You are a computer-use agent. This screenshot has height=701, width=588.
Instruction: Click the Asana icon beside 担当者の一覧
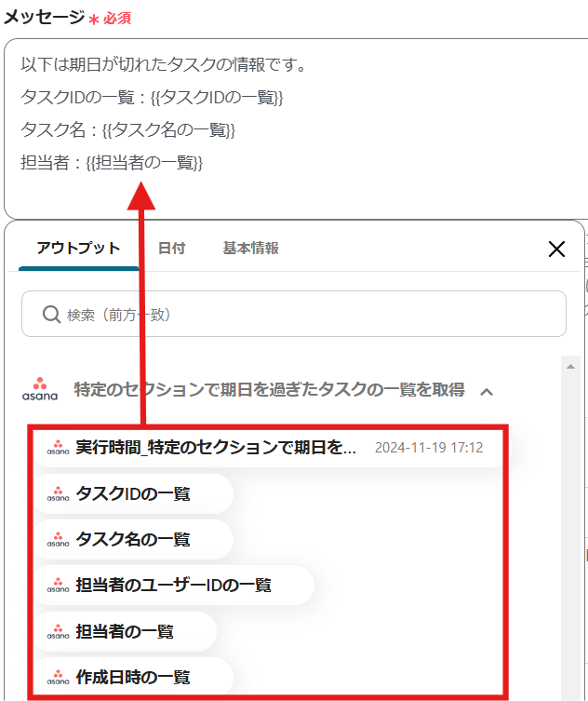pos(58,631)
